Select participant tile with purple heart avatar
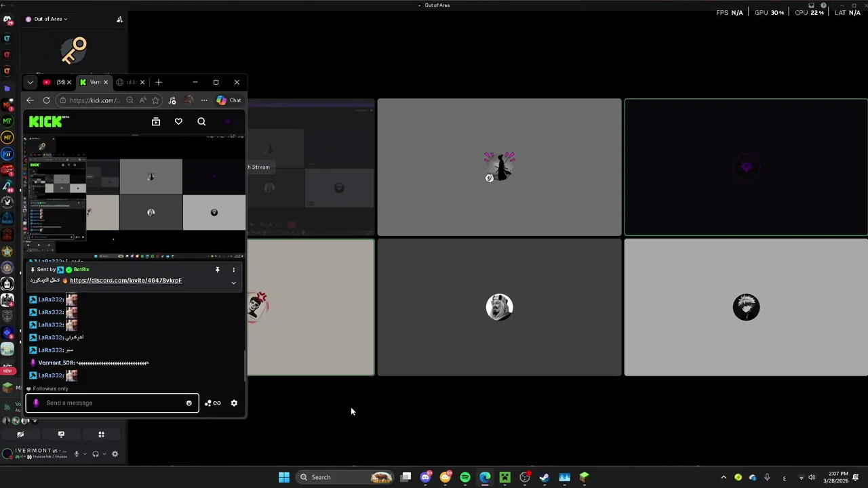 746,167
